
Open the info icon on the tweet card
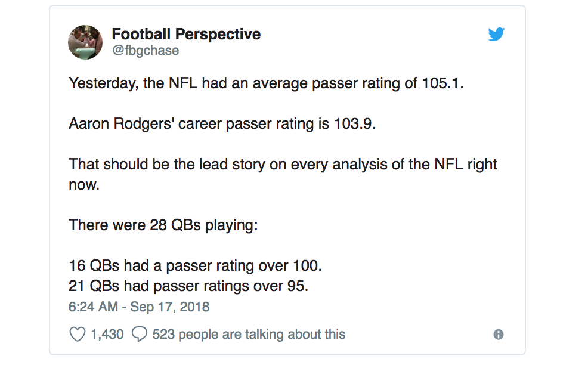499,335
